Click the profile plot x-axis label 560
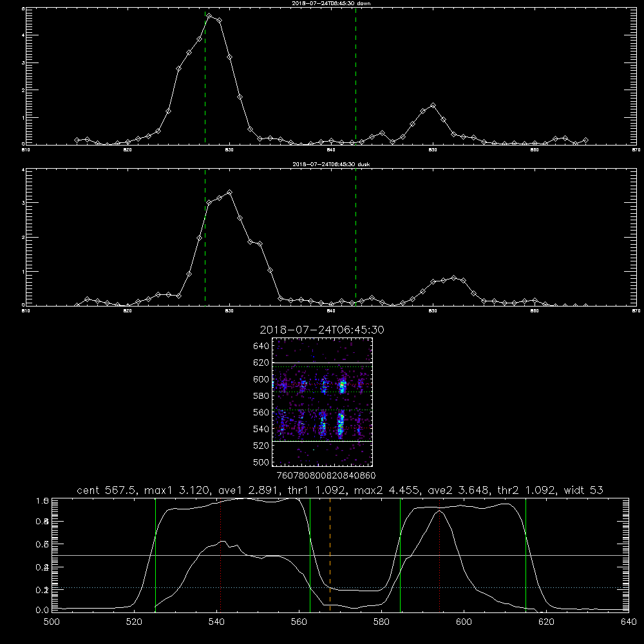Viewport: 644px width, 644px height. pyautogui.click(x=299, y=622)
